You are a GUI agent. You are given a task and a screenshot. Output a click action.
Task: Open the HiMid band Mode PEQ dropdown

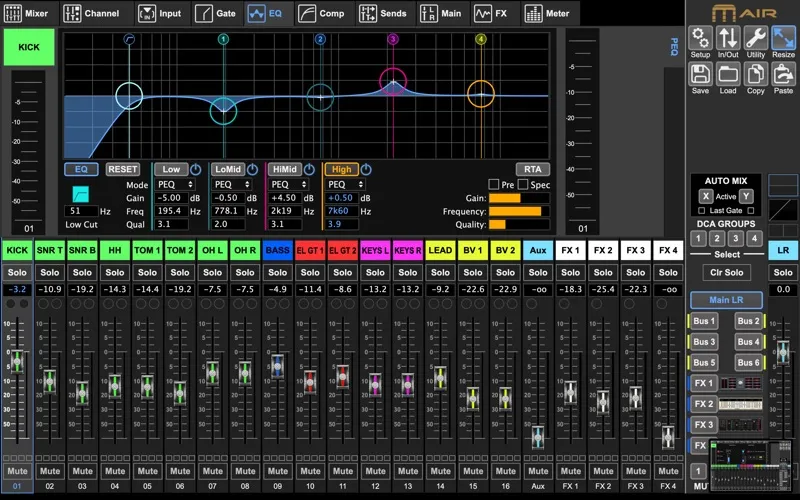click(288, 184)
